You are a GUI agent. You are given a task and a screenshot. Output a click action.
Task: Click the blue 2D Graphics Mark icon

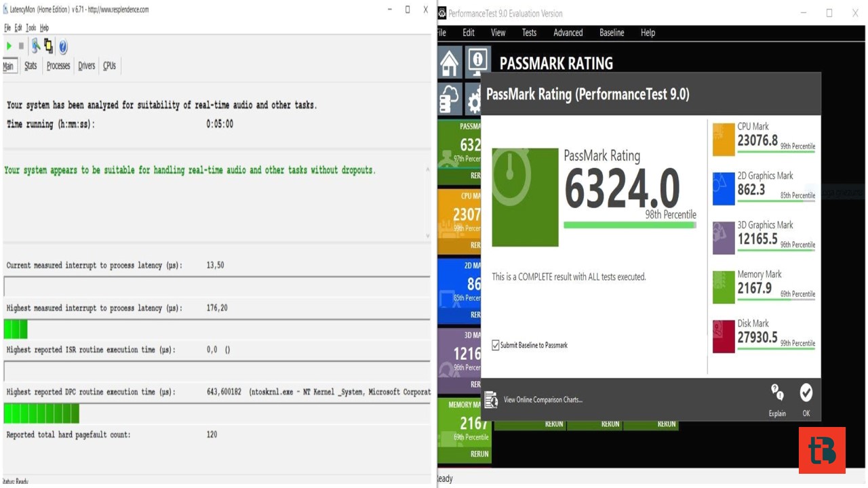[x=724, y=188]
